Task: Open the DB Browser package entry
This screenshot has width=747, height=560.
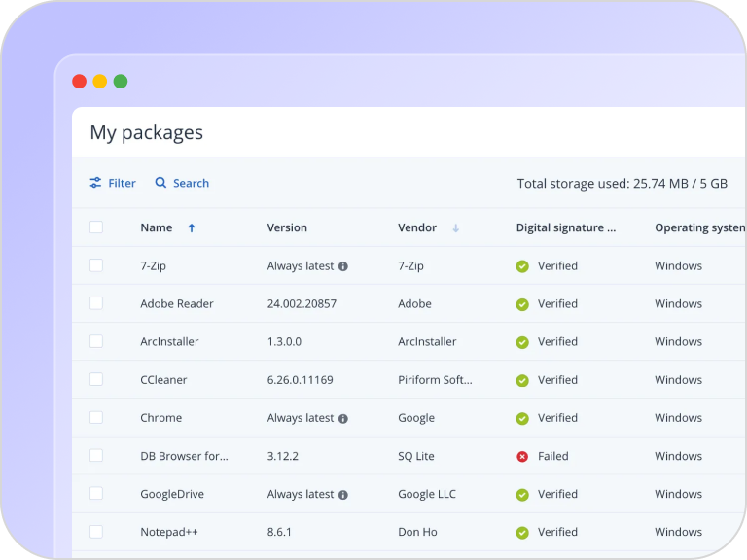Action: pyautogui.click(x=184, y=456)
